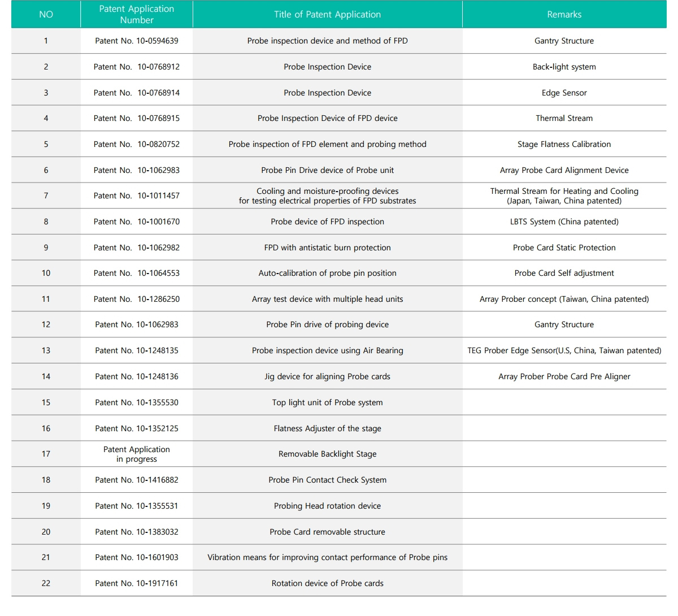
Task: Click 'Auto-calibration of probe pin position' title
Action: (327, 273)
